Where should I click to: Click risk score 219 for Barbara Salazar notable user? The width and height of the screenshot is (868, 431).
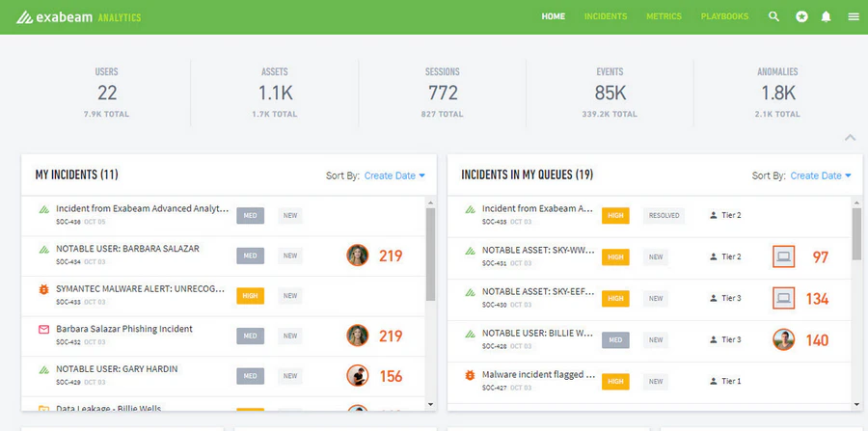[391, 256]
